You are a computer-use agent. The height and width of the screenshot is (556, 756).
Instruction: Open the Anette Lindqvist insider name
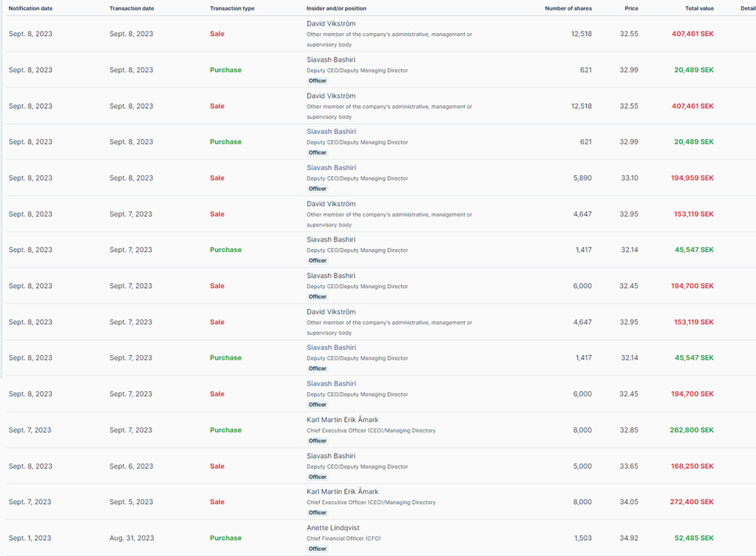click(x=333, y=528)
